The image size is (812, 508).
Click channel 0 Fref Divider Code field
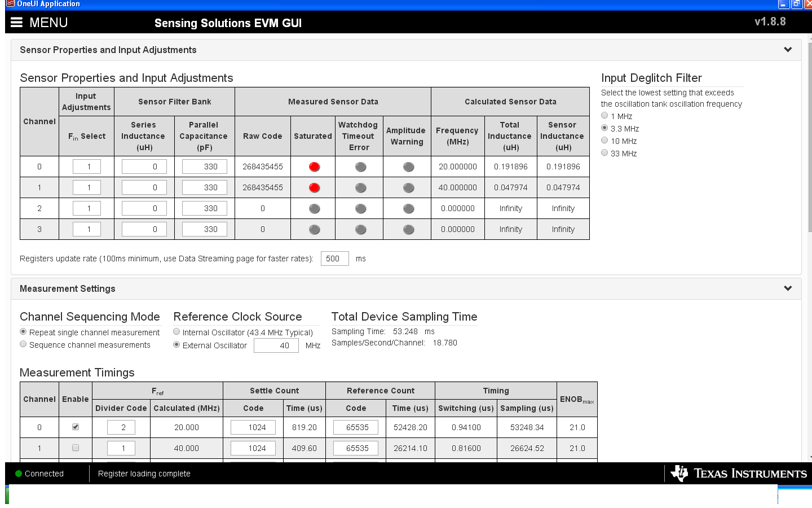tap(121, 427)
